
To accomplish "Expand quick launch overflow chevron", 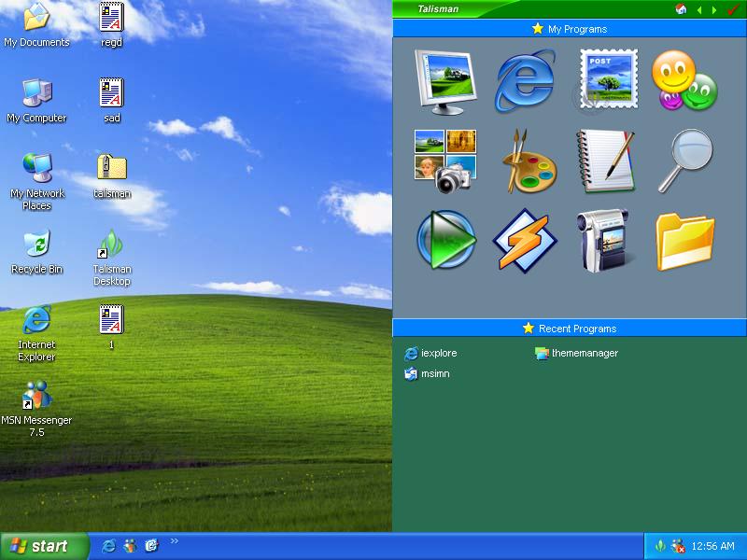I will click(175, 541).
